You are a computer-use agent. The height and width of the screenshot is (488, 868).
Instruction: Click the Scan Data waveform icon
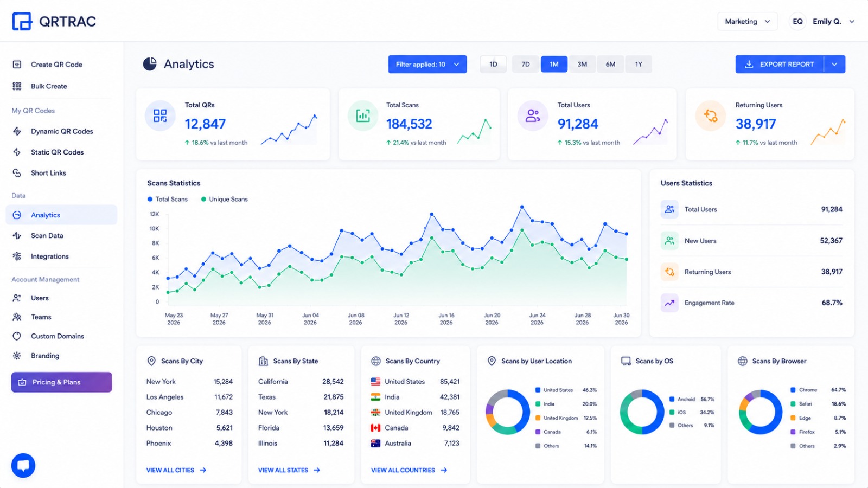17,236
